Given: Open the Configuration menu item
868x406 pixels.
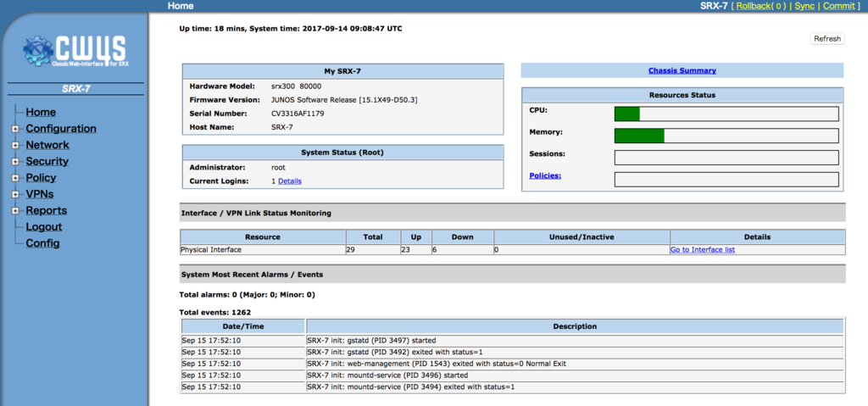Looking at the screenshot, I should click(x=61, y=129).
